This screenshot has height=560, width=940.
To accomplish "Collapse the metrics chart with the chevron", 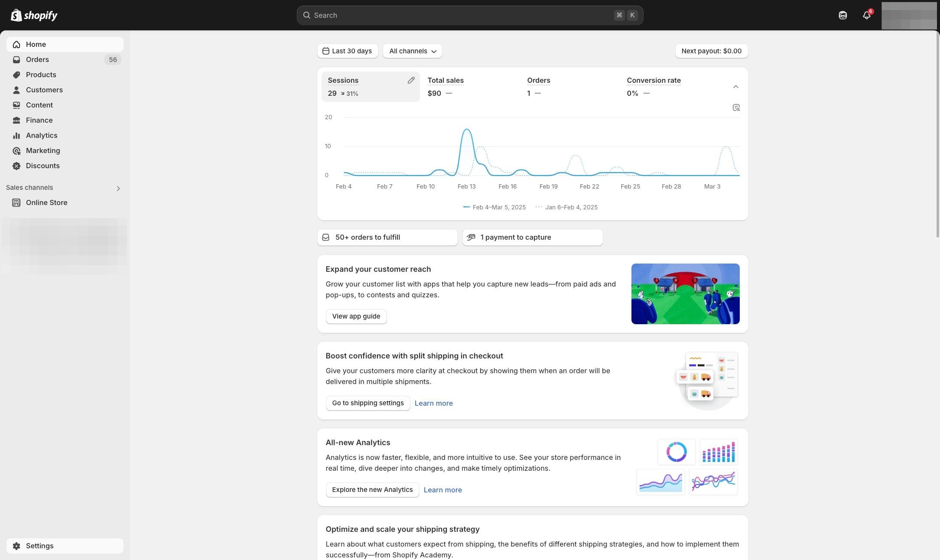I will click(x=735, y=87).
